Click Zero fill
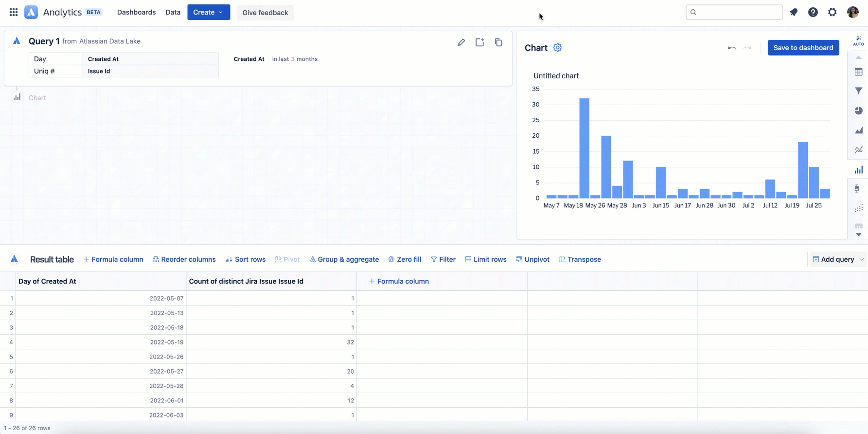 click(405, 259)
